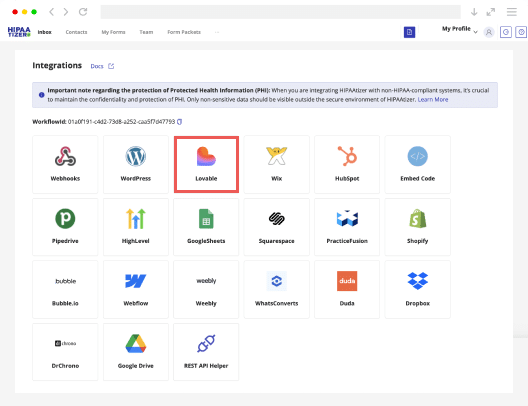
Task: Expand the My Profile dropdown
Action: pyautogui.click(x=460, y=29)
